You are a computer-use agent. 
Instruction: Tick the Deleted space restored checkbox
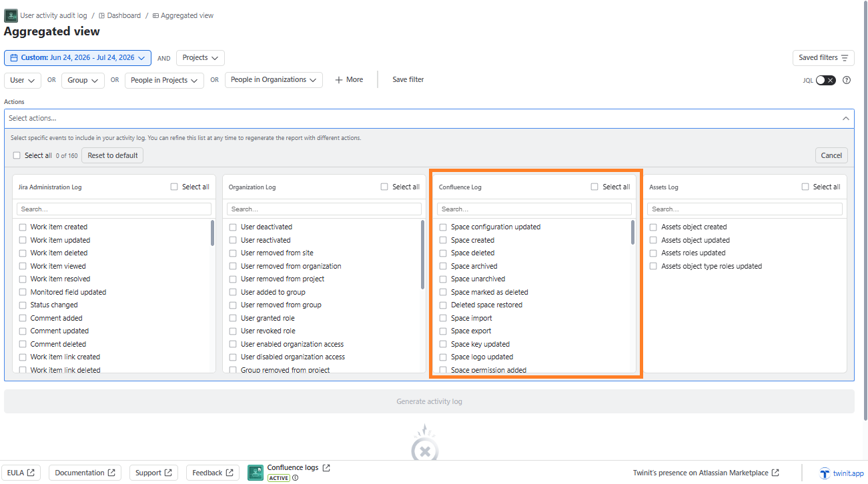(x=443, y=305)
